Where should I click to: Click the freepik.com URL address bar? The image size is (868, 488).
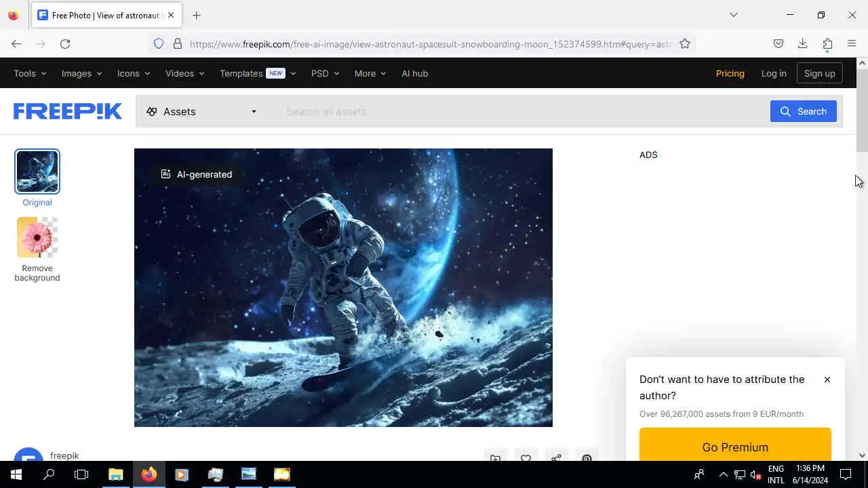pos(430,44)
